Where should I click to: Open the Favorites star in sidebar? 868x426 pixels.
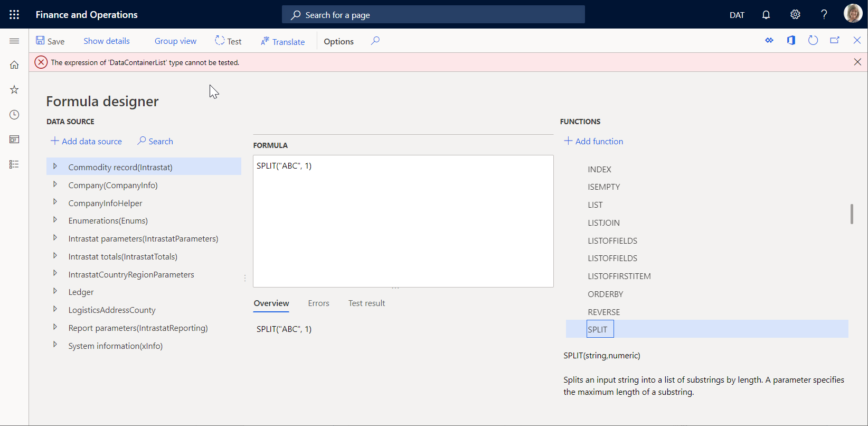[14, 90]
